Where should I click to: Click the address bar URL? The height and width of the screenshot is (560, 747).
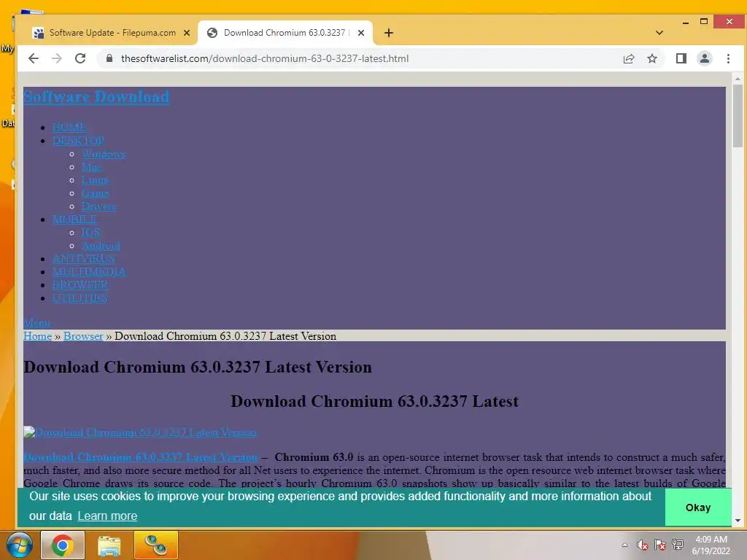(264, 58)
